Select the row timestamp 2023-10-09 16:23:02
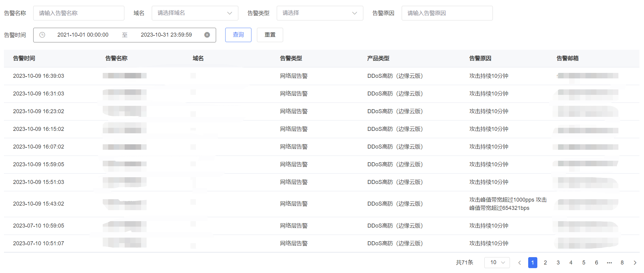 point(39,111)
